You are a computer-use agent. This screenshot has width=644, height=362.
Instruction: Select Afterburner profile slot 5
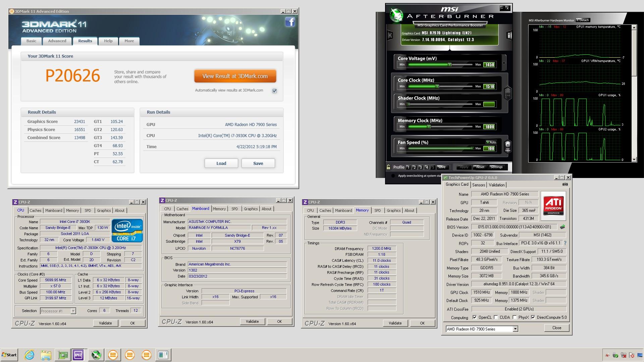coord(433,167)
